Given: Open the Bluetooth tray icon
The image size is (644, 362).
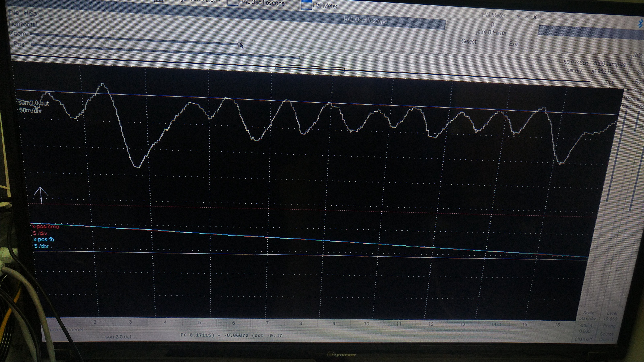Looking at the screenshot, I should coord(641,24).
